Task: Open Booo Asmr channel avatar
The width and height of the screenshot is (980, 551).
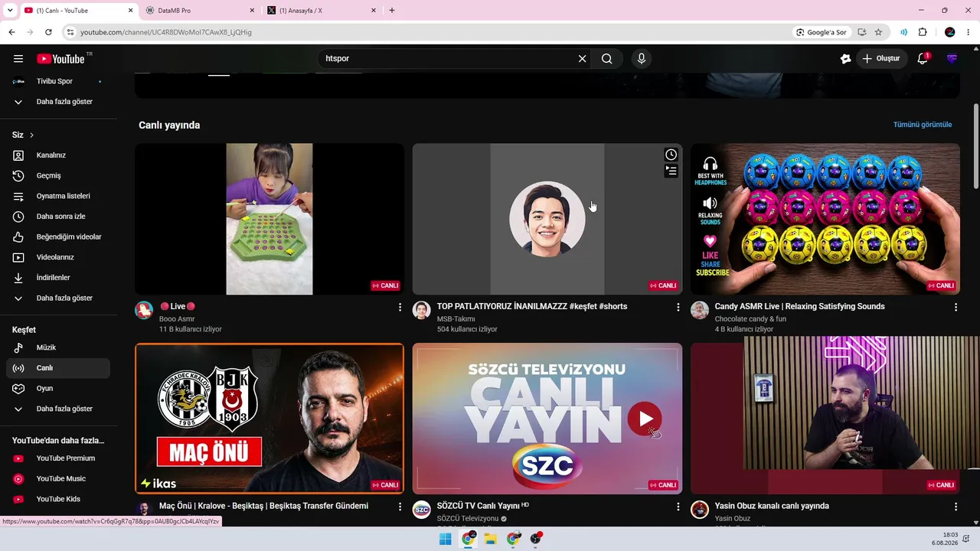Action: coord(144,310)
